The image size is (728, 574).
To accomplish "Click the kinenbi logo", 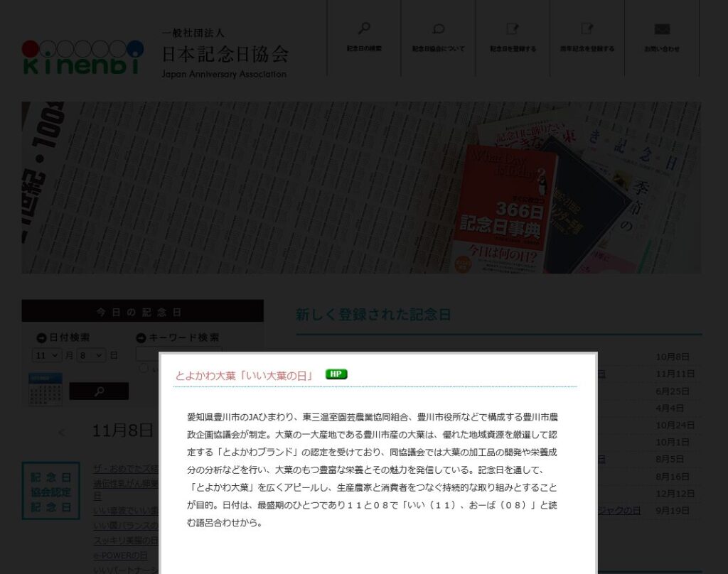I will 82,58.
